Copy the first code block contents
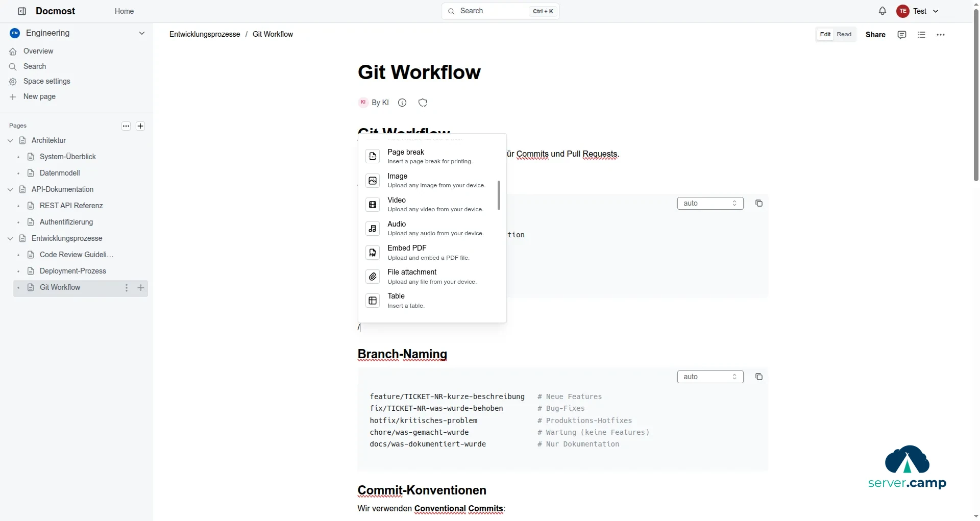This screenshot has height=521, width=980. coord(759,203)
